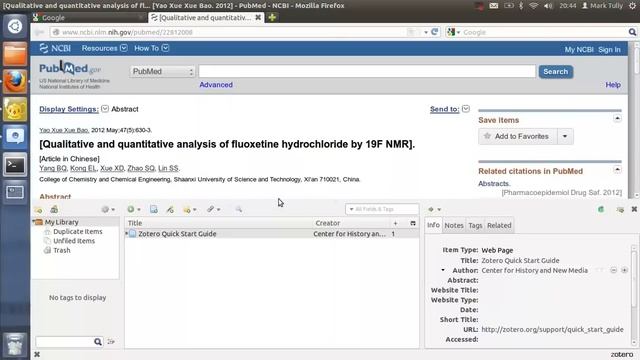Close the Zotero pane with X
Viewport: 640px width, 360px height.
[x=634, y=209]
